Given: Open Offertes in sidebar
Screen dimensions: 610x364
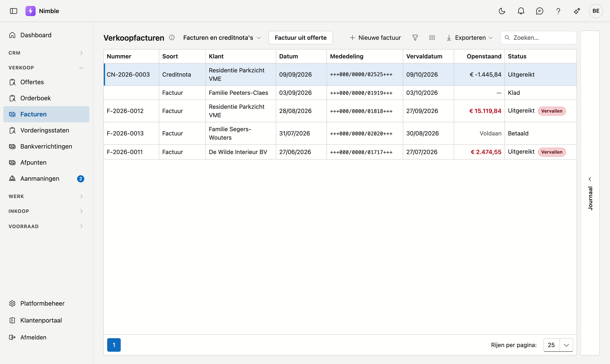Looking at the screenshot, I should tap(46, 82).
